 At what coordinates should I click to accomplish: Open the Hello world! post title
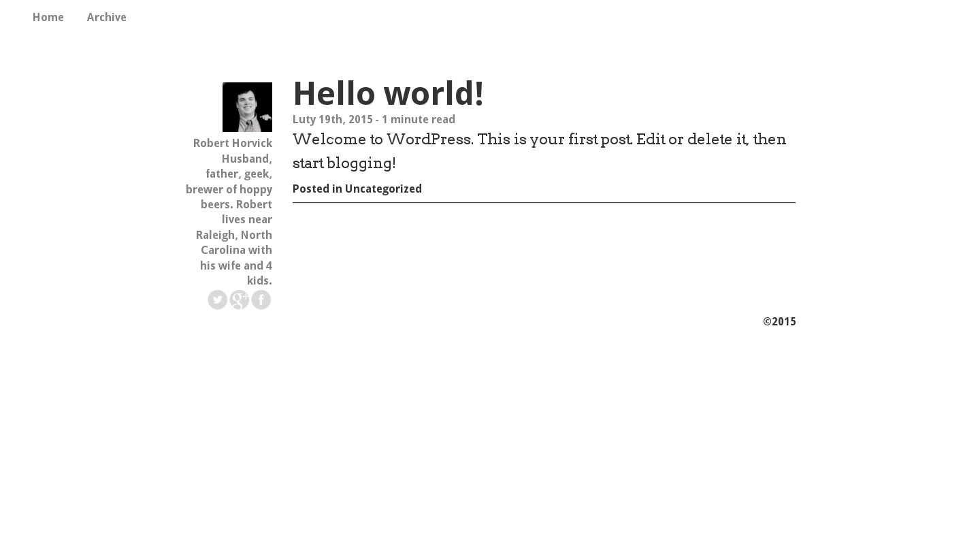[388, 93]
